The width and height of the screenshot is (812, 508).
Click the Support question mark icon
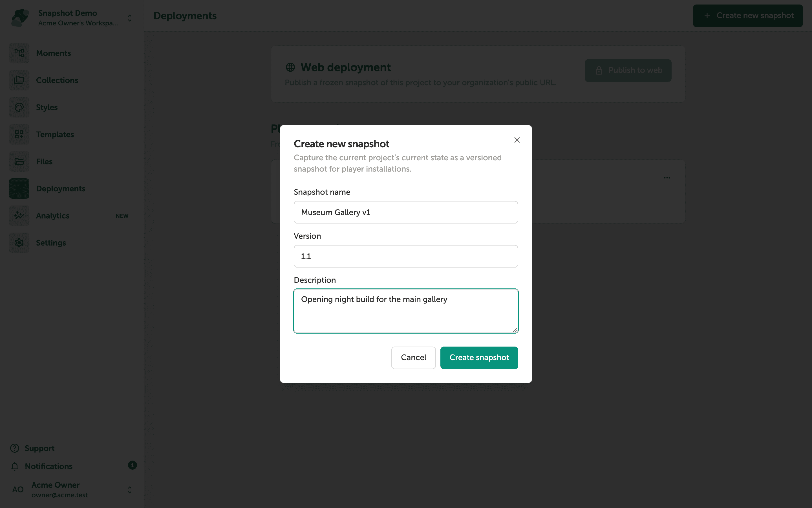[15, 448]
